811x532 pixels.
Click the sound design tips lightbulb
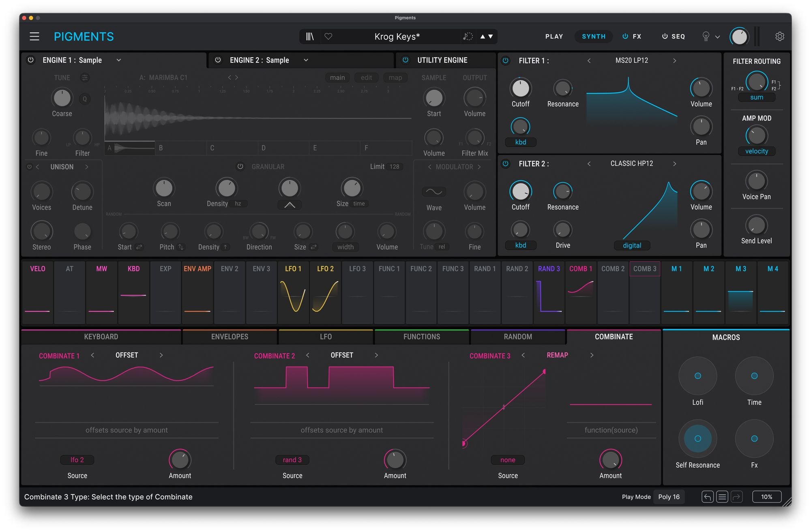click(706, 36)
